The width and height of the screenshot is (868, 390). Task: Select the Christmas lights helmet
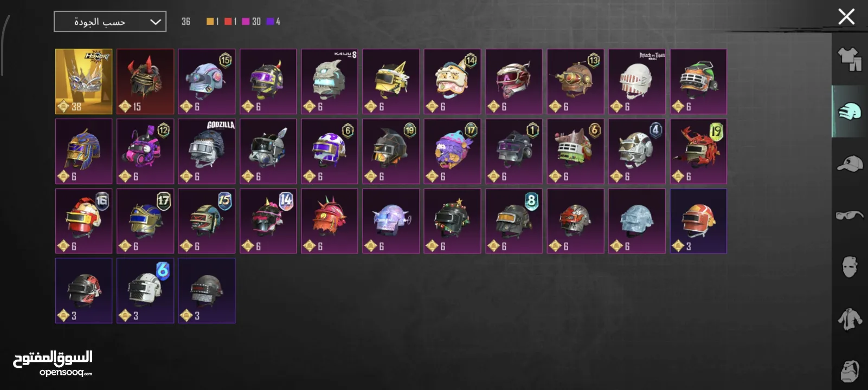(453, 221)
